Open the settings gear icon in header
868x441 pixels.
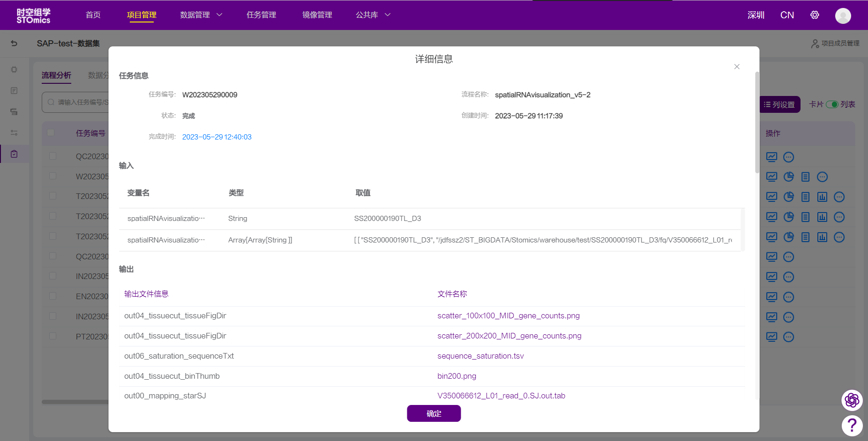point(815,15)
